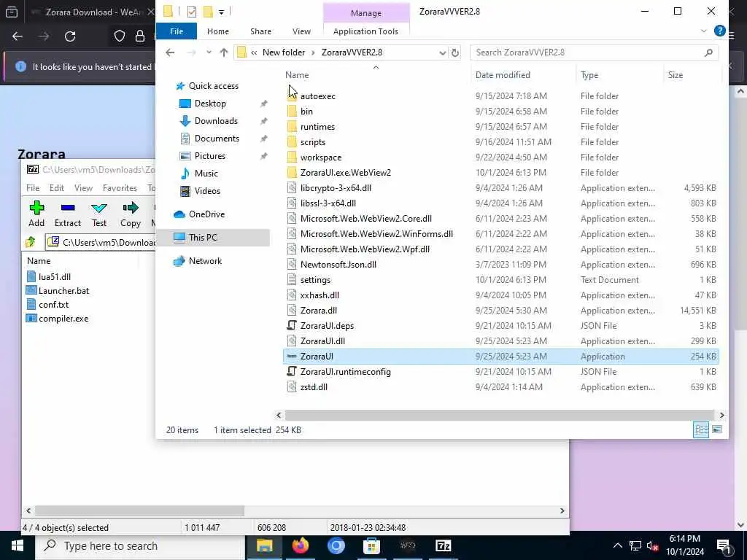
Task: Select Launcher.bat in 7-Zip
Action: click(64, 290)
